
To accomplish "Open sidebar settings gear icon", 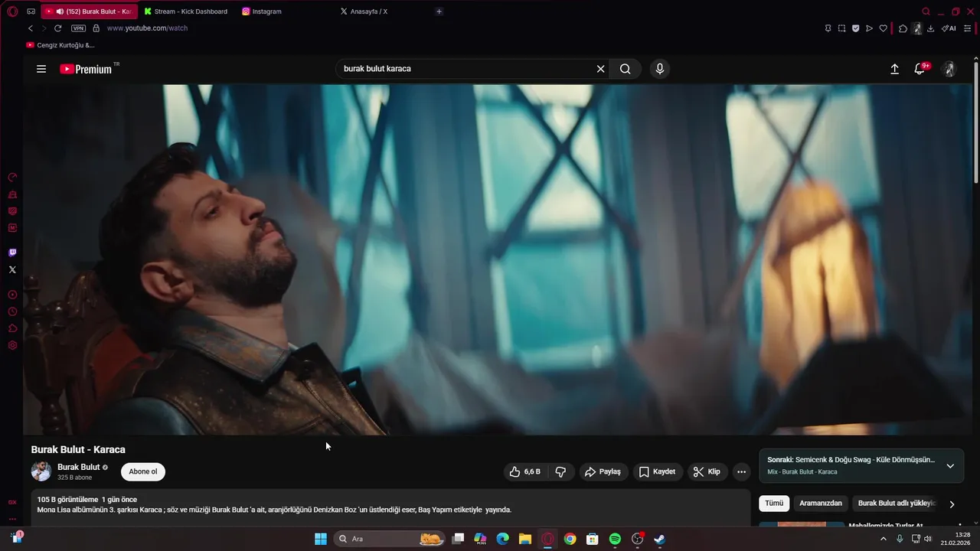I will pyautogui.click(x=12, y=346).
